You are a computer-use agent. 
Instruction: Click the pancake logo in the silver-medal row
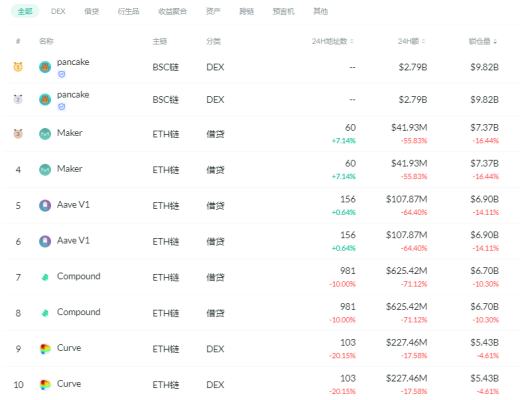(x=45, y=99)
